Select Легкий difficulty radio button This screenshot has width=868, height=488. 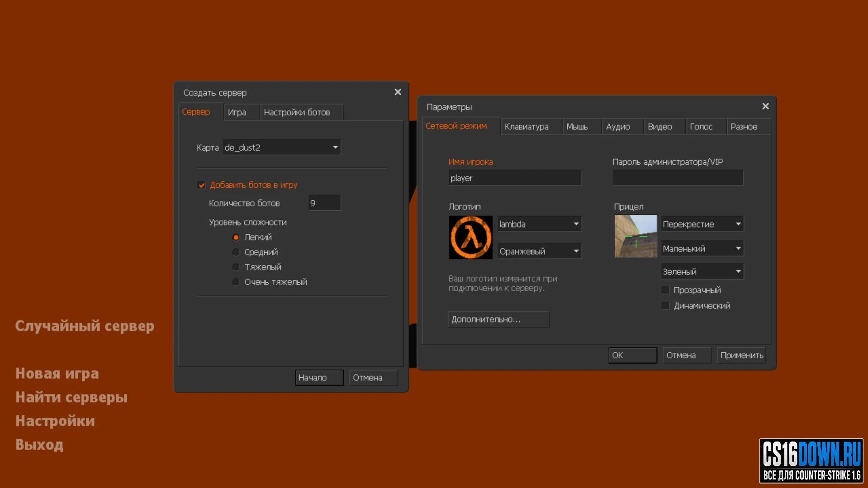click(x=236, y=237)
